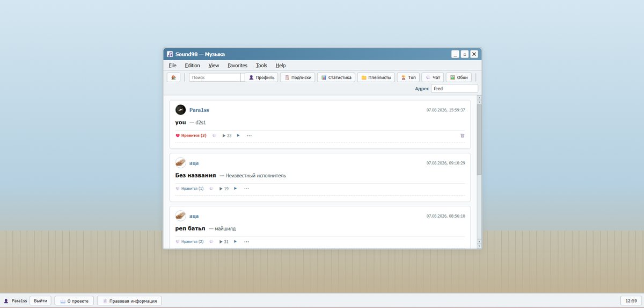Viewport: 644px width, 308px height.
Task: Open more options for the 'you' post
Action: (x=249, y=135)
